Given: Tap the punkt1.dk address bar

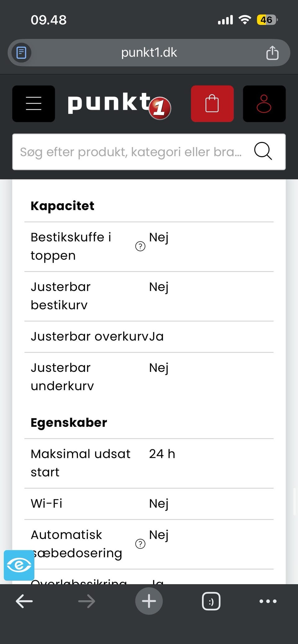Looking at the screenshot, I should coord(149,53).
